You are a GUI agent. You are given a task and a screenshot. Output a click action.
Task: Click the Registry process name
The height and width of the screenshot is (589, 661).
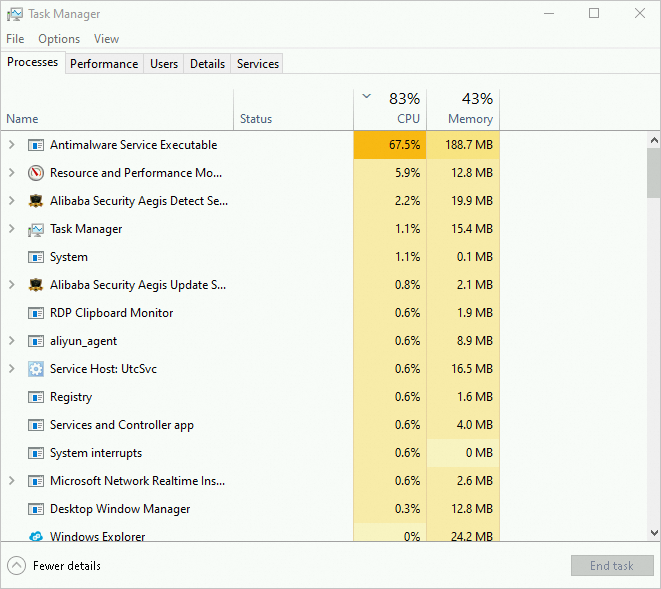tap(71, 397)
